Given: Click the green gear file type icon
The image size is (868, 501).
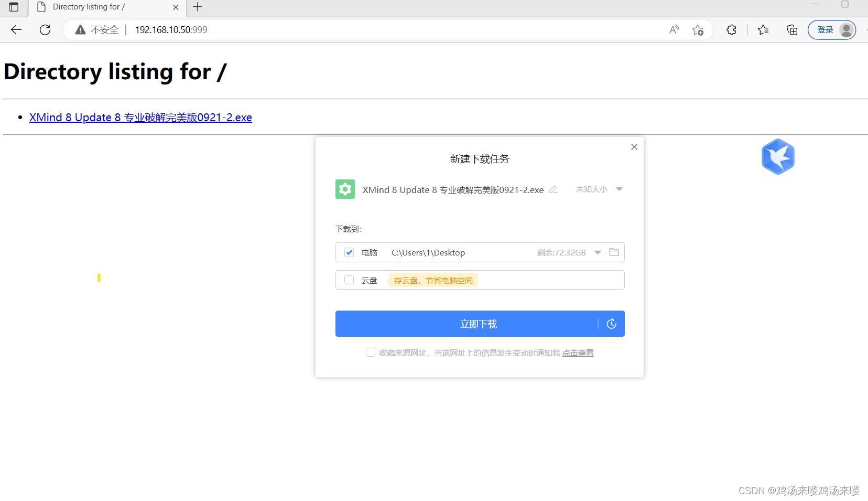Looking at the screenshot, I should coord(345,189).
